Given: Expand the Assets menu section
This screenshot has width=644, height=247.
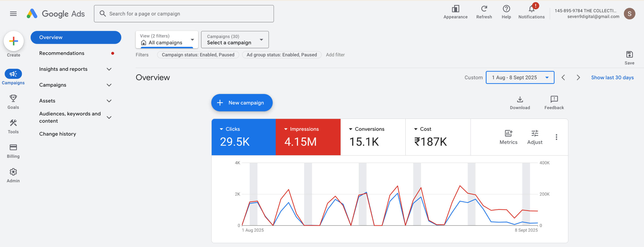Looking at the screenshot, I should [75, 101].
